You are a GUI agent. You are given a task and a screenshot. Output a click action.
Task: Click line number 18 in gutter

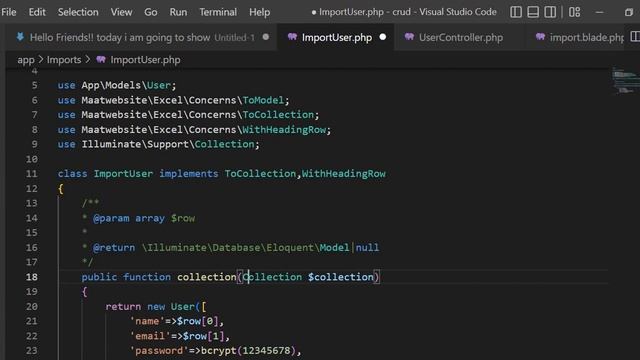coord(31,277)
